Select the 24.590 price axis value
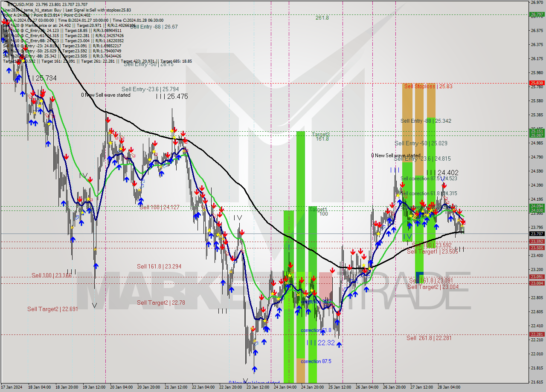Screen dimensions: 546x392 click(x=537, y=171)
